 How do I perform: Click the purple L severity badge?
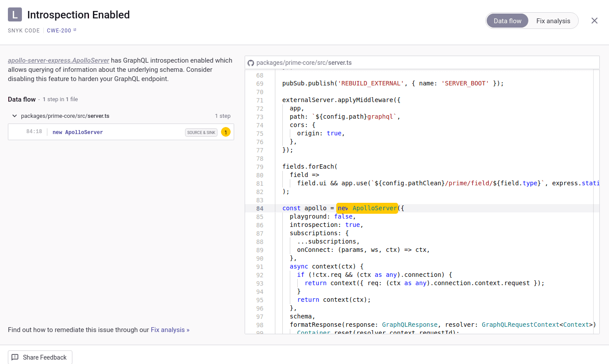coord(15,14)
